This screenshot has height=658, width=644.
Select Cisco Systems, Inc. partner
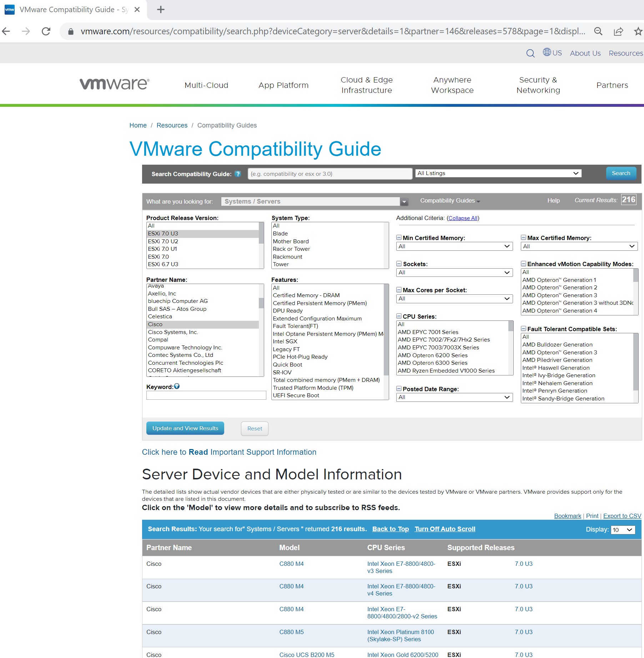click(202, 332)
